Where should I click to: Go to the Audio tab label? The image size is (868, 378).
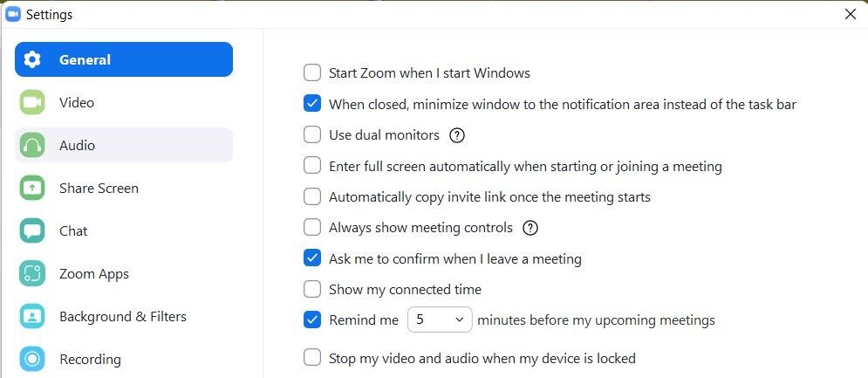77,145
